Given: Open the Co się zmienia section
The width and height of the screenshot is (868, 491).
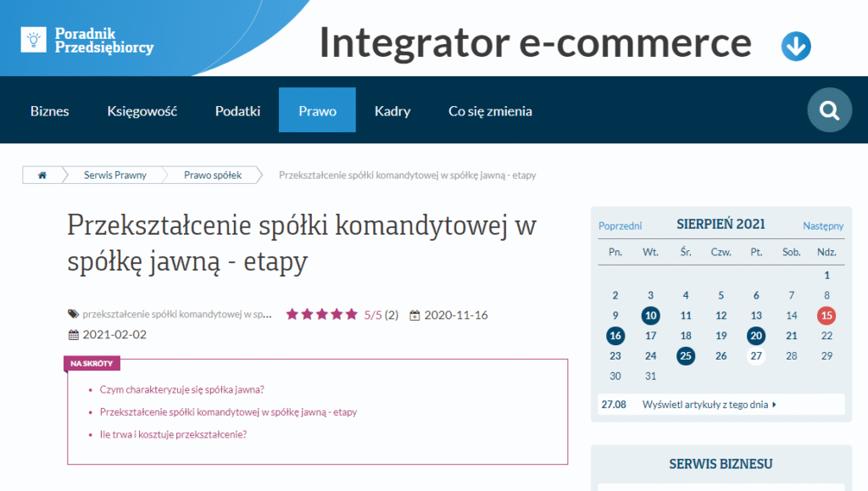Looking at the screenshot, I should 490,111.
